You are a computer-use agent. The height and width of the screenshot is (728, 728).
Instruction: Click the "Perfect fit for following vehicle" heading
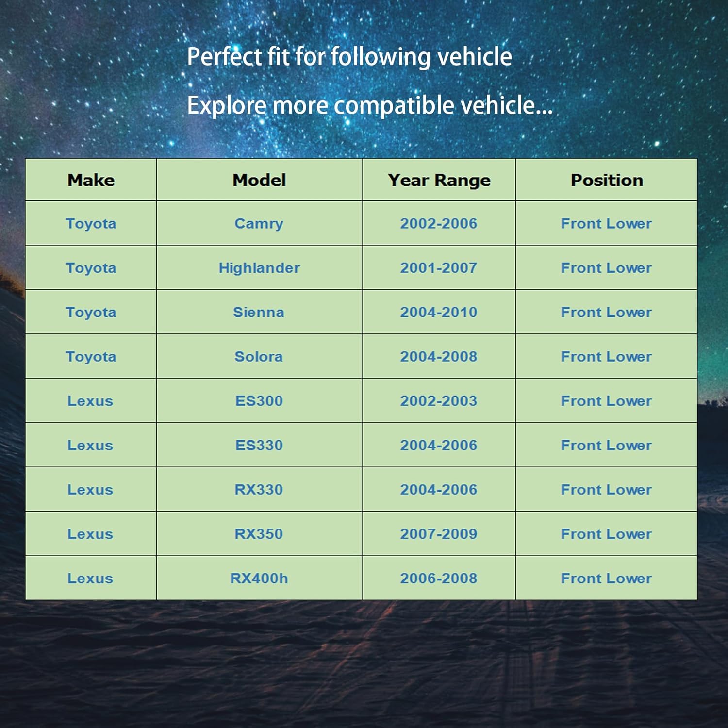tap(349, 57)
